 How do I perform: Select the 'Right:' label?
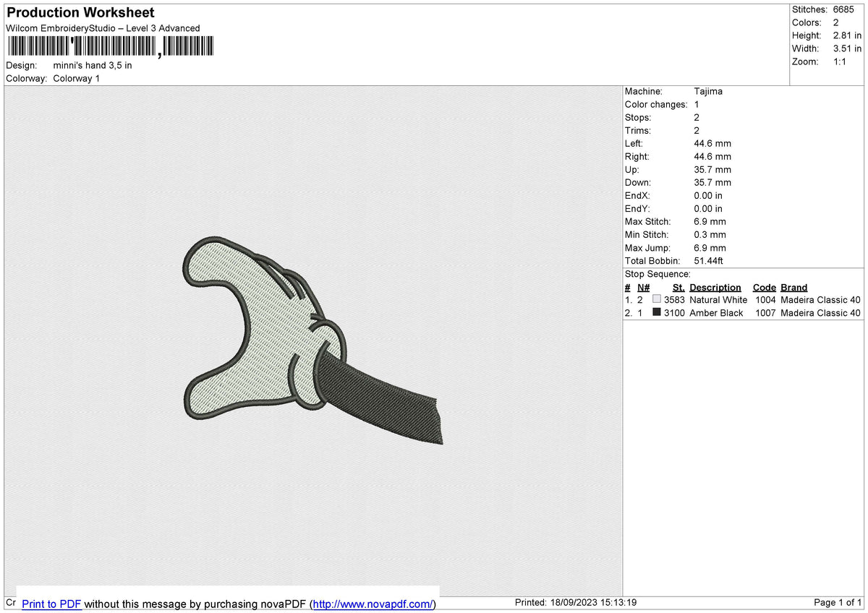click(x=637, y=156)
